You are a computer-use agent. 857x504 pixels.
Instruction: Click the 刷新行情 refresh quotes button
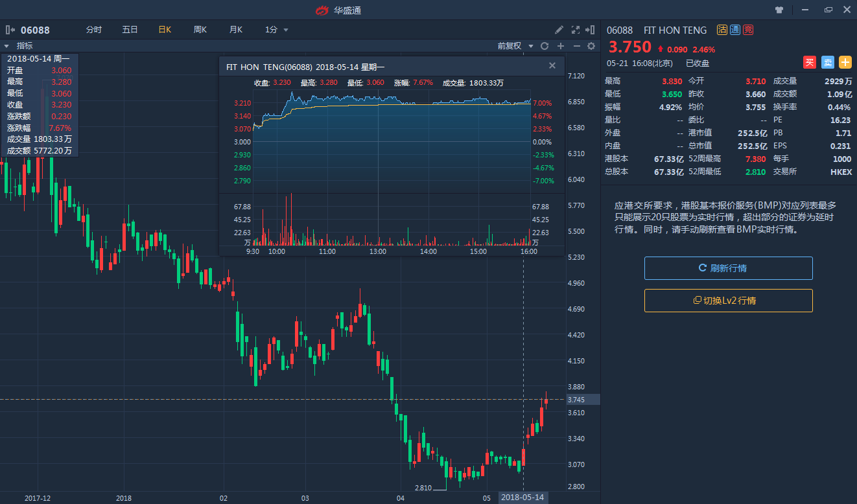click(728, 268)
